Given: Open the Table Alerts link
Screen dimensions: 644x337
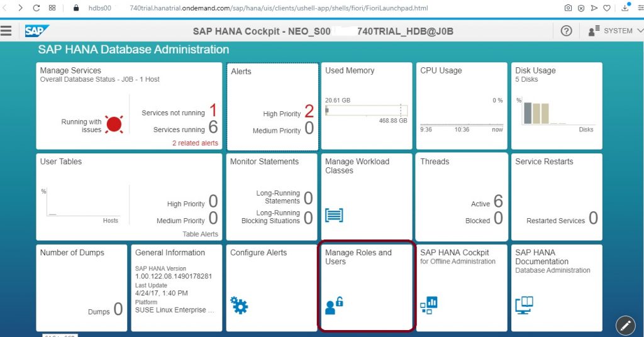Looking at the screenshot, I should pyautogui.click(x=200, y=234).
